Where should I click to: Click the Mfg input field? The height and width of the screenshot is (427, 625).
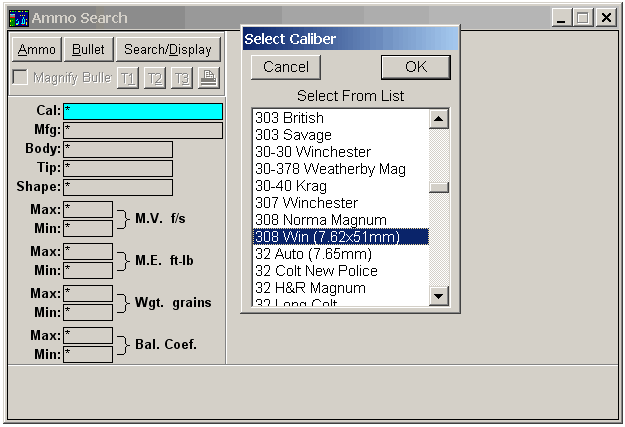(143, 130)
